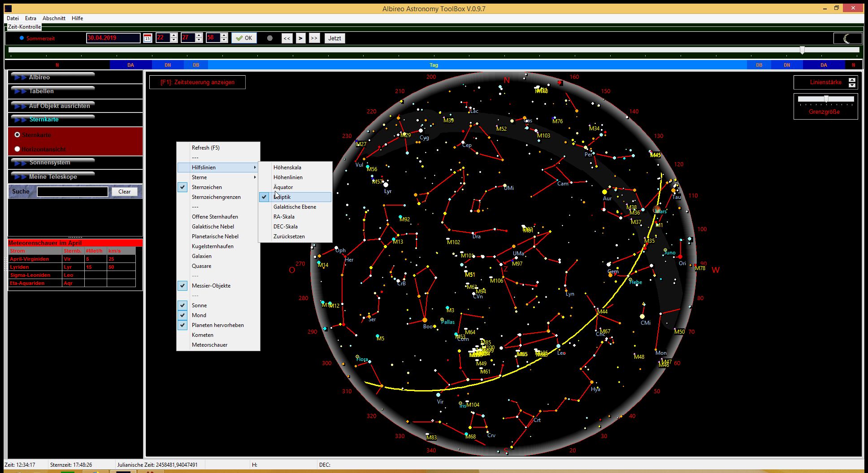The image size is (868, 473).
Task: Increase the seconds value with up arrow
Action: 224,35
